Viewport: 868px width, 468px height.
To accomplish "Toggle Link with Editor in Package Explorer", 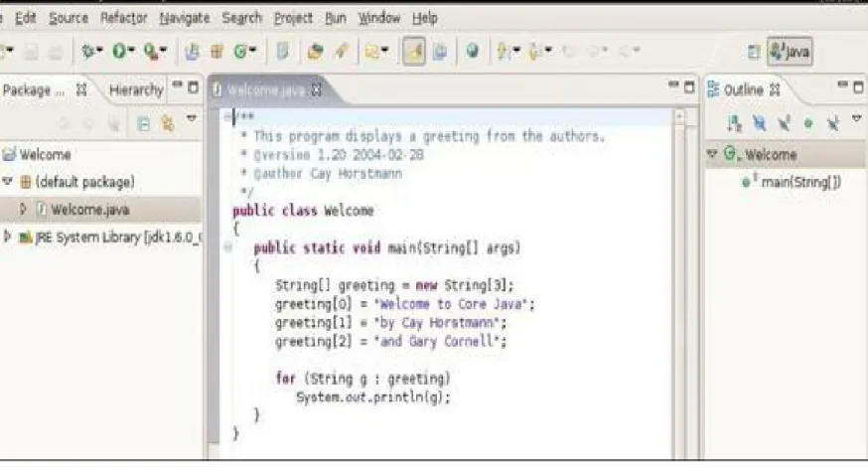I will [x=167, y=123].
